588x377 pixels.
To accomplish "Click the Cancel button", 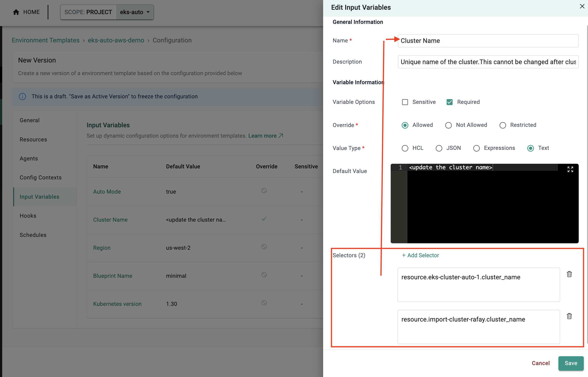I will click(x=541, y=363).
